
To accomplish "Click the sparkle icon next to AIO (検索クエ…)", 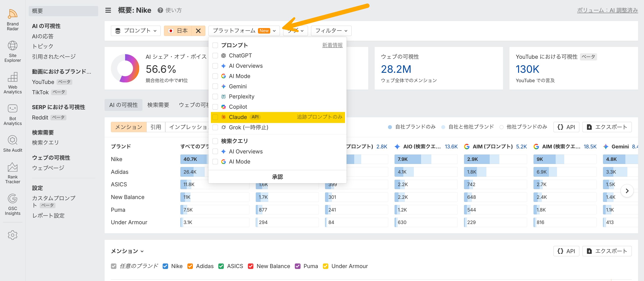I will point(397,146).
